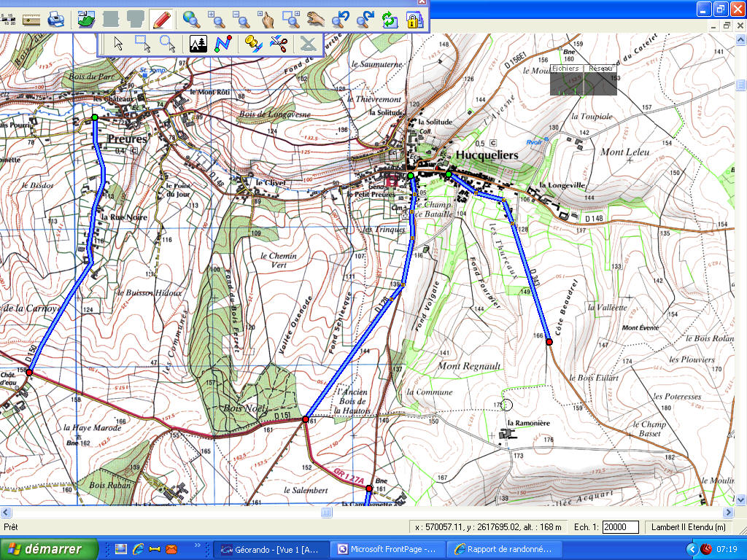Click first greyed-out puzzle shape icon
The width and height of the screenshot is (747, 560).
tap(111, 20)
